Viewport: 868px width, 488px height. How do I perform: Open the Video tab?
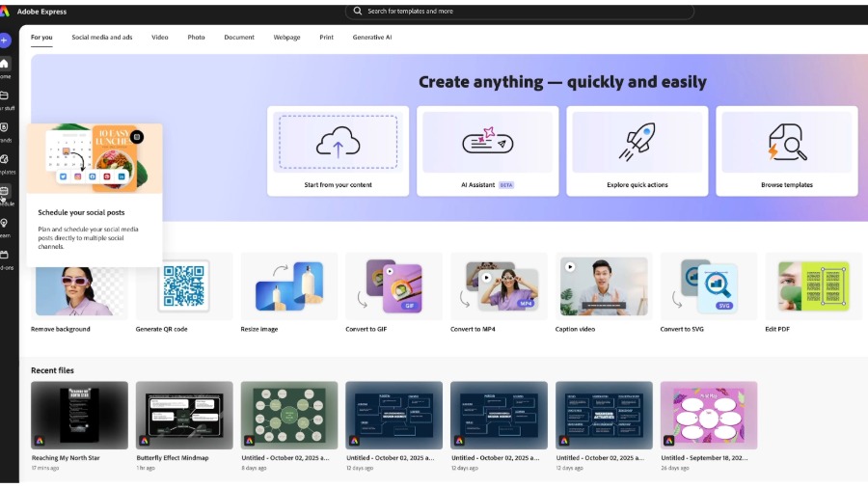[159, 37]
